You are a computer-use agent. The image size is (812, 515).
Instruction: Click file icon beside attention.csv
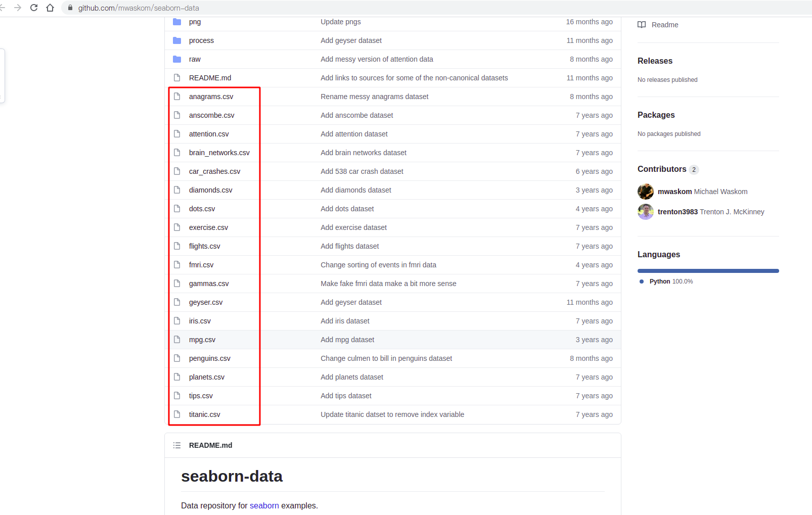(x=177, y=134)
